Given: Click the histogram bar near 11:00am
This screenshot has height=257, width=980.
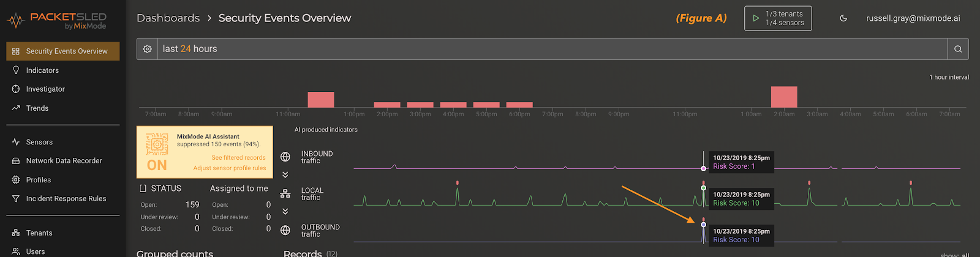Looking at the screenshot, I should pyautogui.click(x=321, y=100).
